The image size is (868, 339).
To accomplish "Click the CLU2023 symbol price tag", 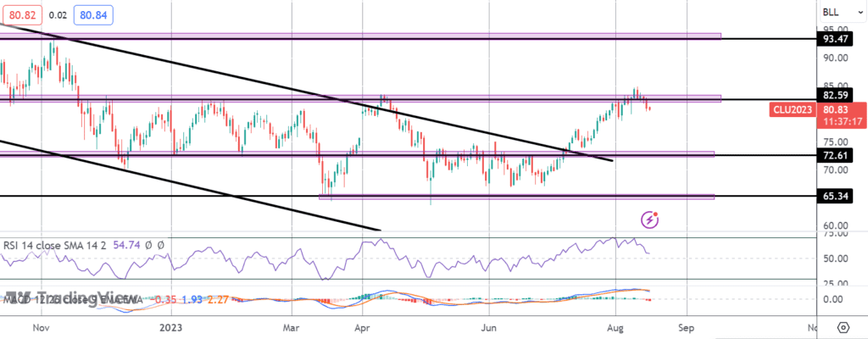I will (794, 109).
